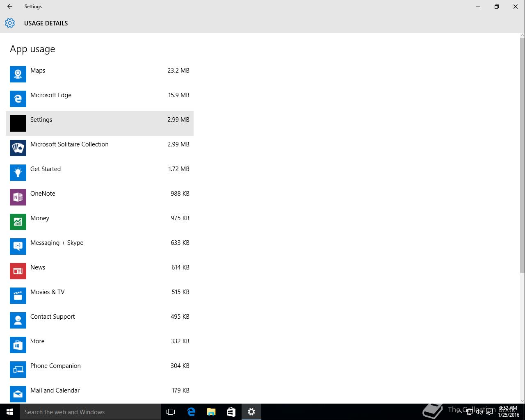The height and width of the screenshot is (420, 525).
Task: Click the Contact Support person icon
Action: point(18,320)
